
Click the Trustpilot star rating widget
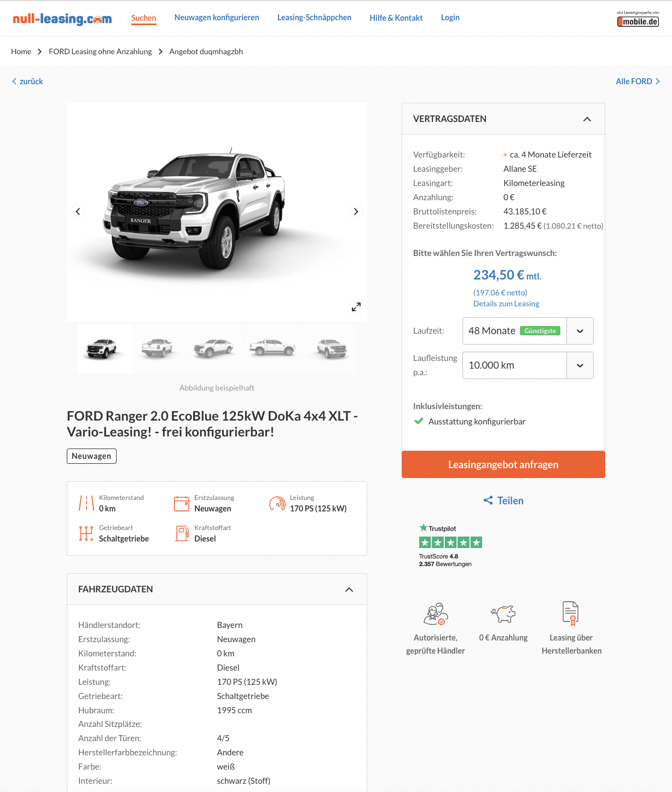450,545
